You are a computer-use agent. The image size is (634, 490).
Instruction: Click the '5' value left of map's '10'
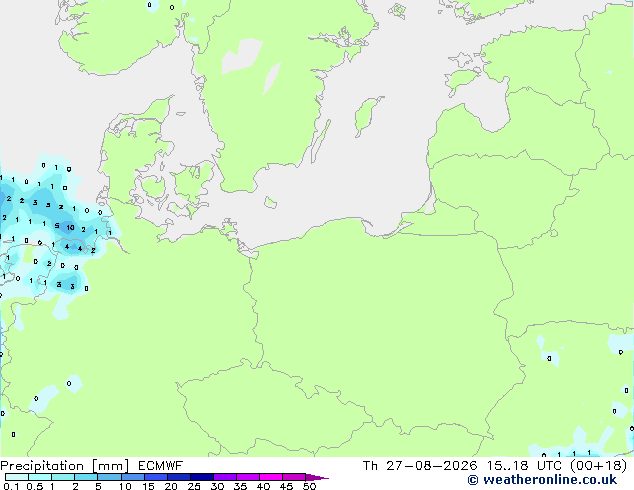click(x=57, y=226)
